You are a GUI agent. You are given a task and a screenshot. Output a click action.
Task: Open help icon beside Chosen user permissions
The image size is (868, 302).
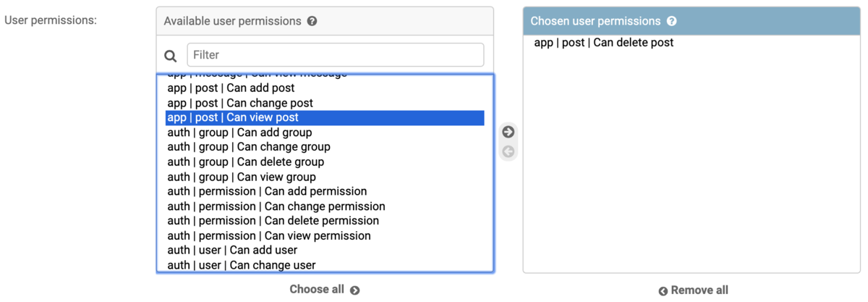click(671, 21)
